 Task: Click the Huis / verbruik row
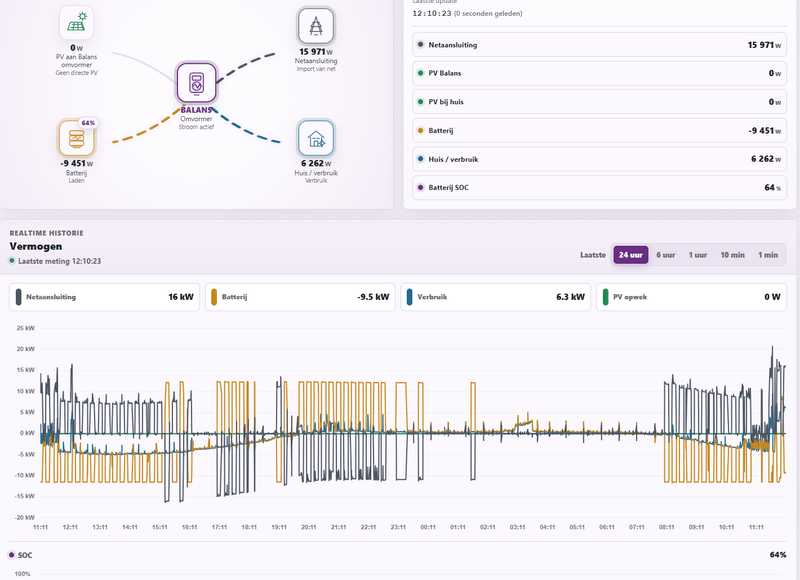click(x=599, y=159)
